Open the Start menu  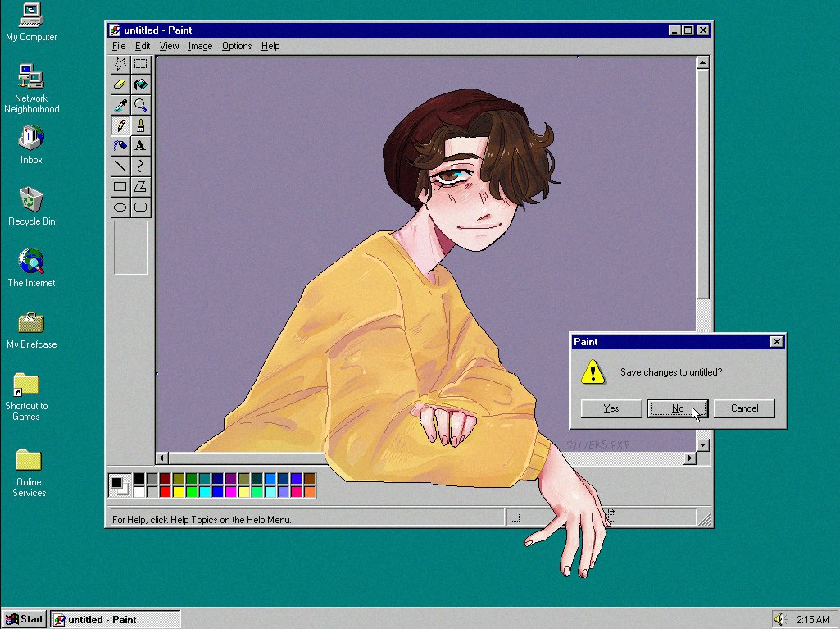(x=24, y=619)
